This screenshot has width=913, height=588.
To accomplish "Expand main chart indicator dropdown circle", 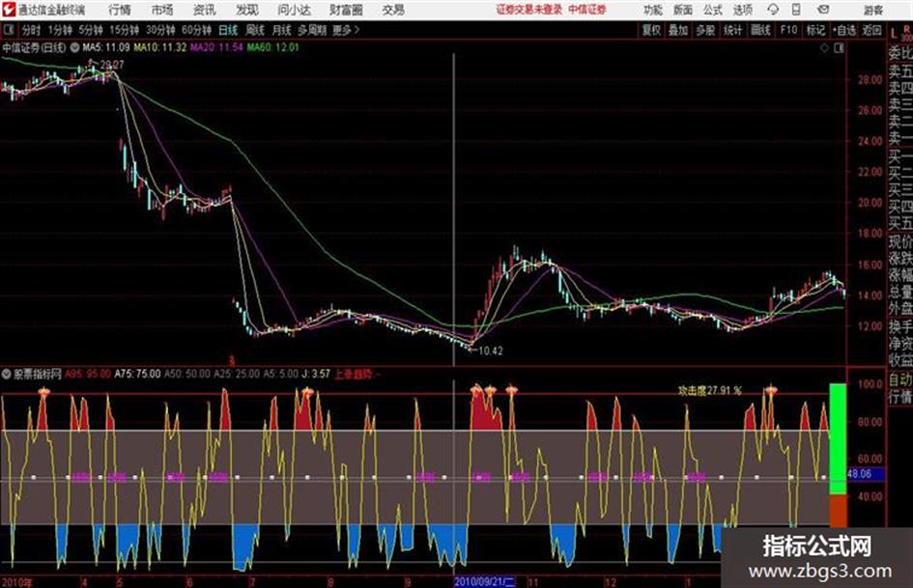I will tap(74, 48).
